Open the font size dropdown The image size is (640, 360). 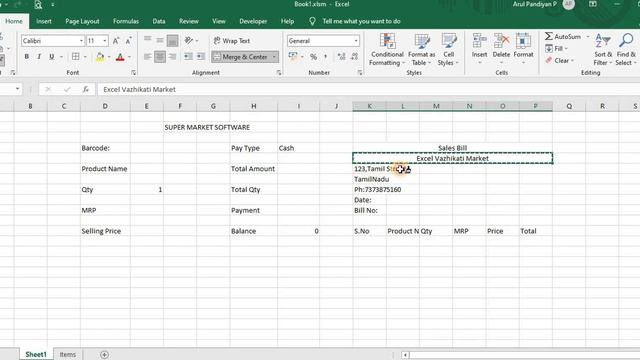(105, 41)
